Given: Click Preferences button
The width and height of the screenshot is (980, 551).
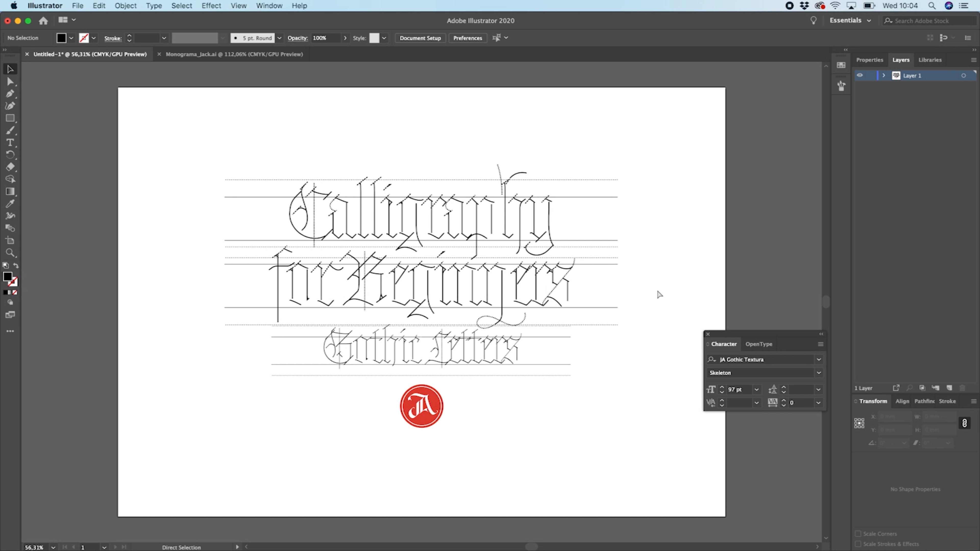Looking at the screenshot, I should coord(468,38).
